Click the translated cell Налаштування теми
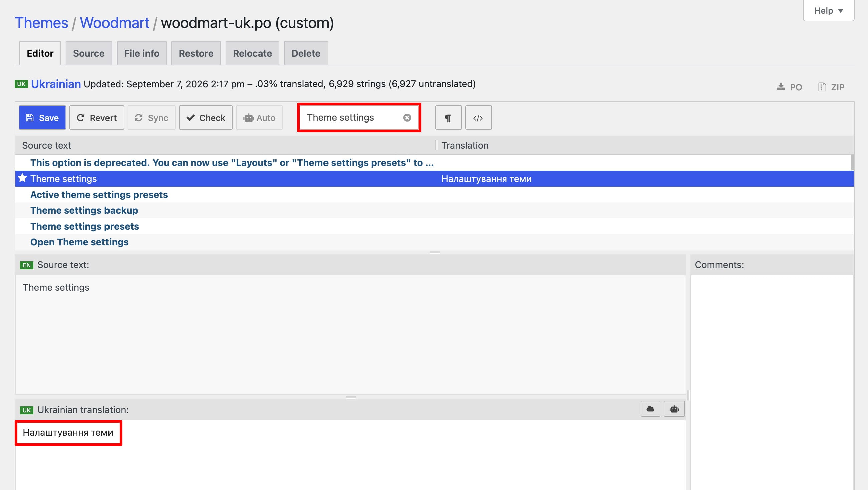 pyautogui.click(x=486, y=179)
